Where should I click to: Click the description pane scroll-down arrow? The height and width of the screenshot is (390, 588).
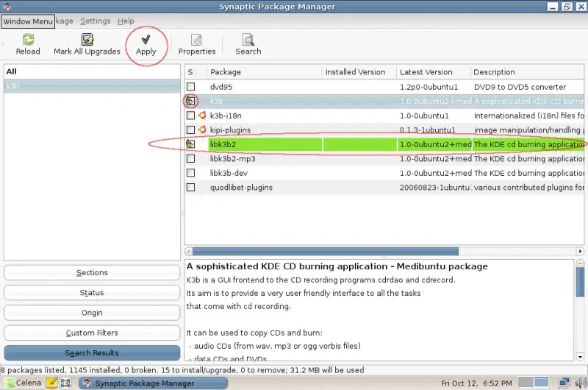coord(580,357)
